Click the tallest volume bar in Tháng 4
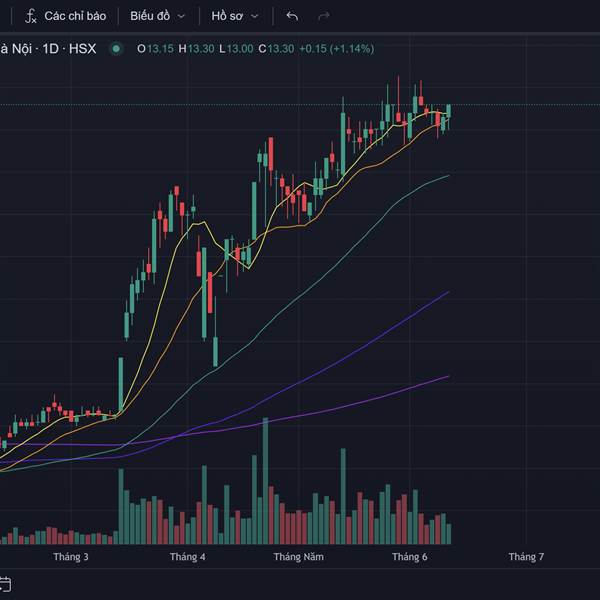 pyautogui.click(x=266, y=481)
